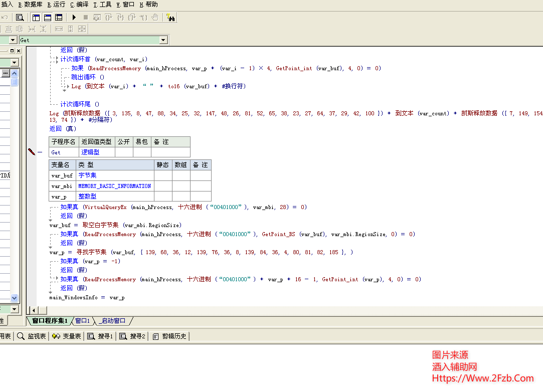This screenshot has height=392, width=543.
Task: Toggle the combined panel layout view icon
Action: coord(59,18)
